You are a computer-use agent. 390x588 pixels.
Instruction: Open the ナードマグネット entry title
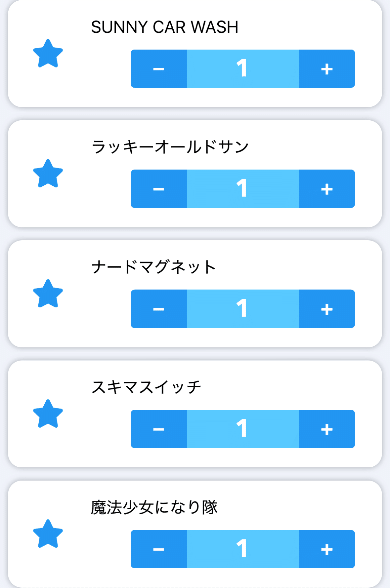(x=153, y=267)
